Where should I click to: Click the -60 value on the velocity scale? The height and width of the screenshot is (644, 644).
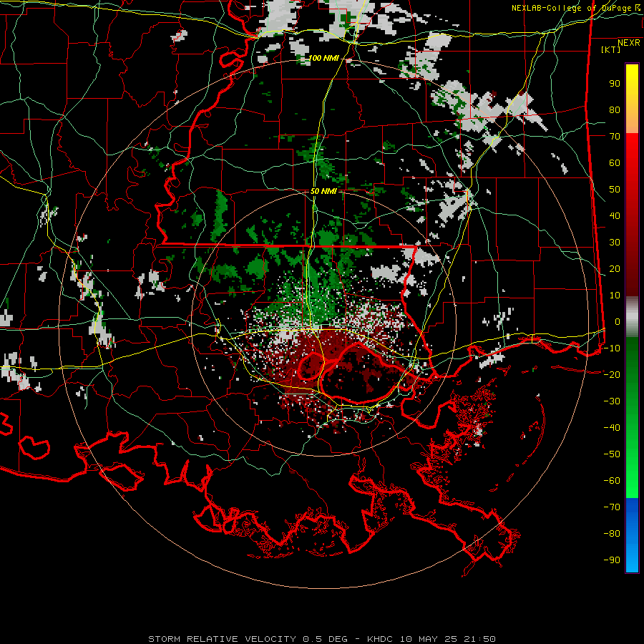(612, 481)
